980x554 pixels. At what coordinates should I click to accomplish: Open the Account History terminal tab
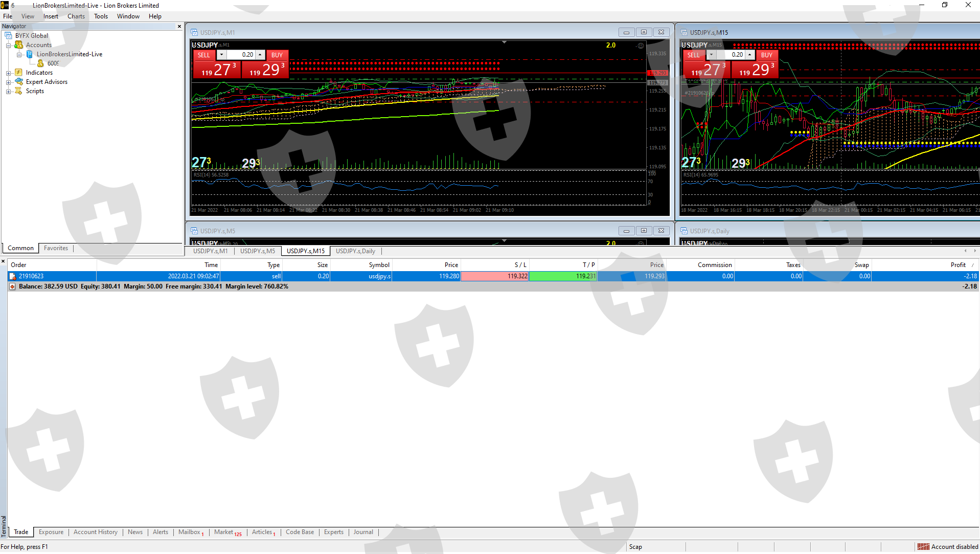[96, 532]
